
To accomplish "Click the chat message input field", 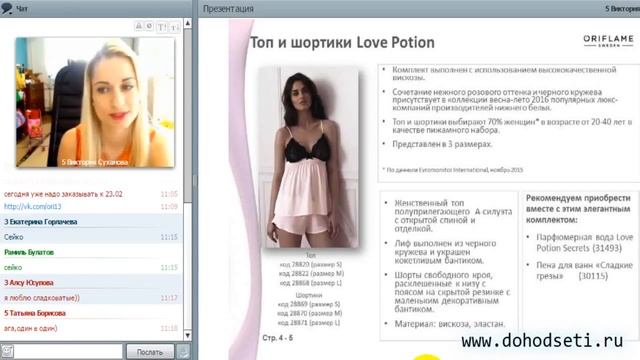I will click(69, 351).
